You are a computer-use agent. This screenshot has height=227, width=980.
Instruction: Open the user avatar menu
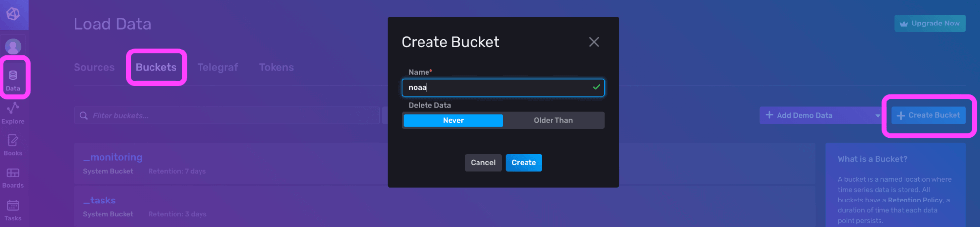[13, 47]
